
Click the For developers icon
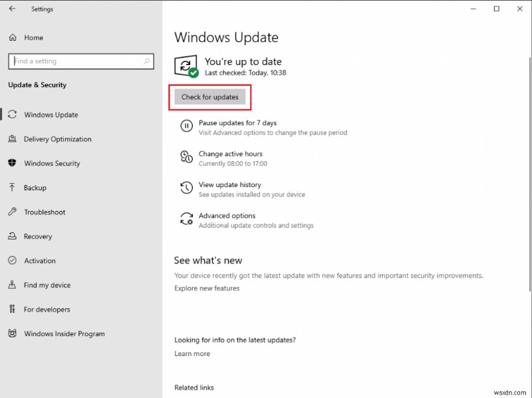12,309
